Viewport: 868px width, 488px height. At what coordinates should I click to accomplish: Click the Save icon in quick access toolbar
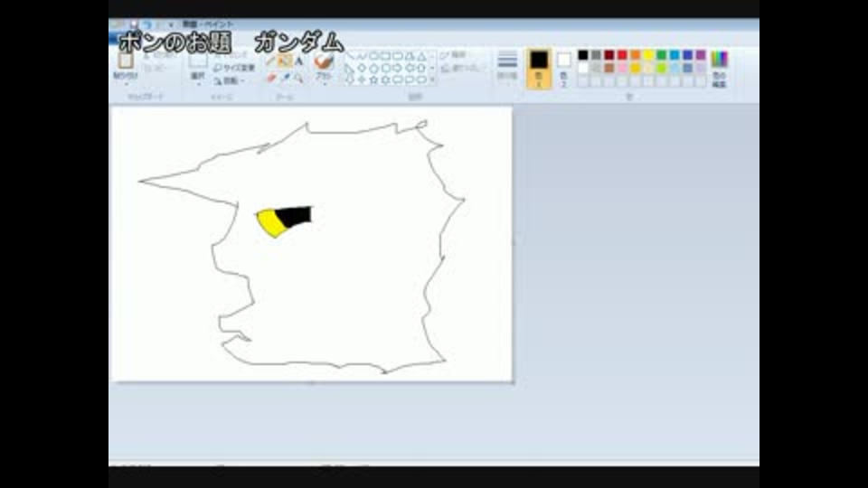coord(134,24)
